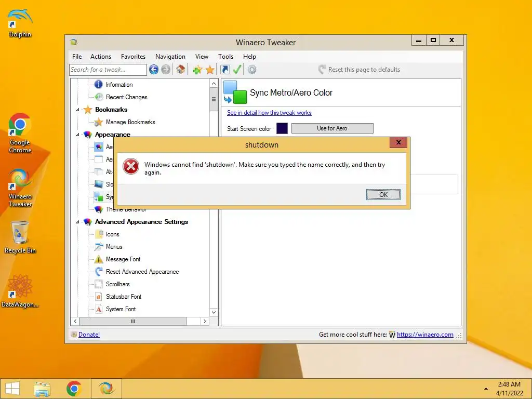
Task: Open the Favorites menu
Action: 133,56
